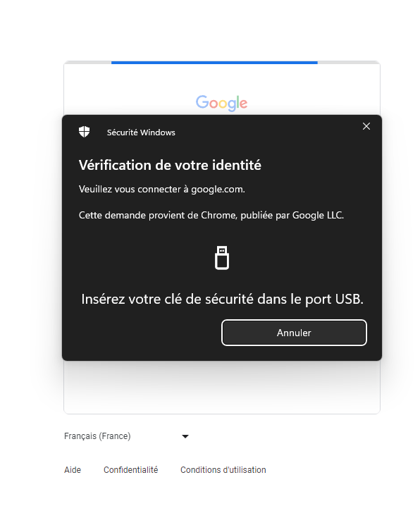
Task: Open the Français (France) language selector
Action: 127,436
